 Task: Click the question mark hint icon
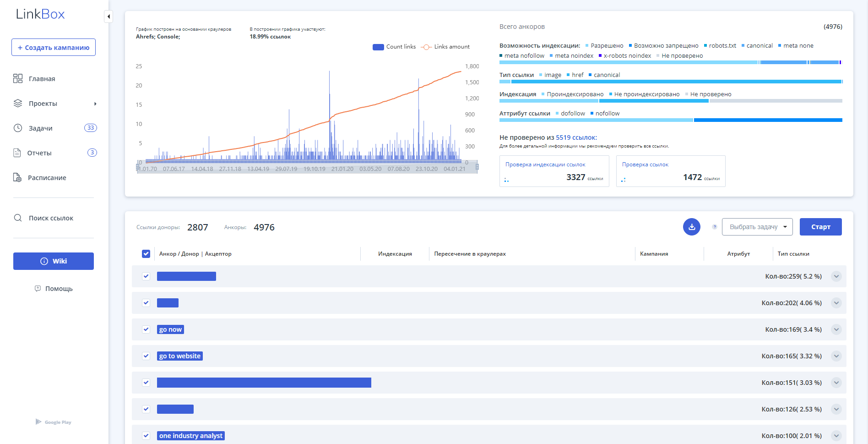(715, 227)
